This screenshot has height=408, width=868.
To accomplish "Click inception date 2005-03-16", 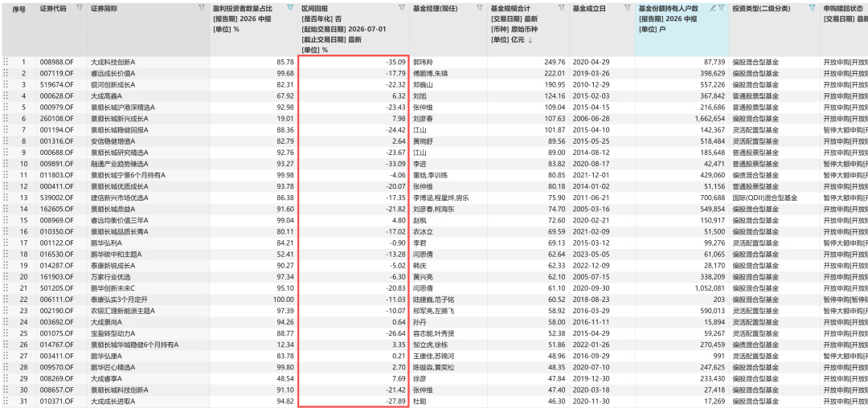I will 591,209.
